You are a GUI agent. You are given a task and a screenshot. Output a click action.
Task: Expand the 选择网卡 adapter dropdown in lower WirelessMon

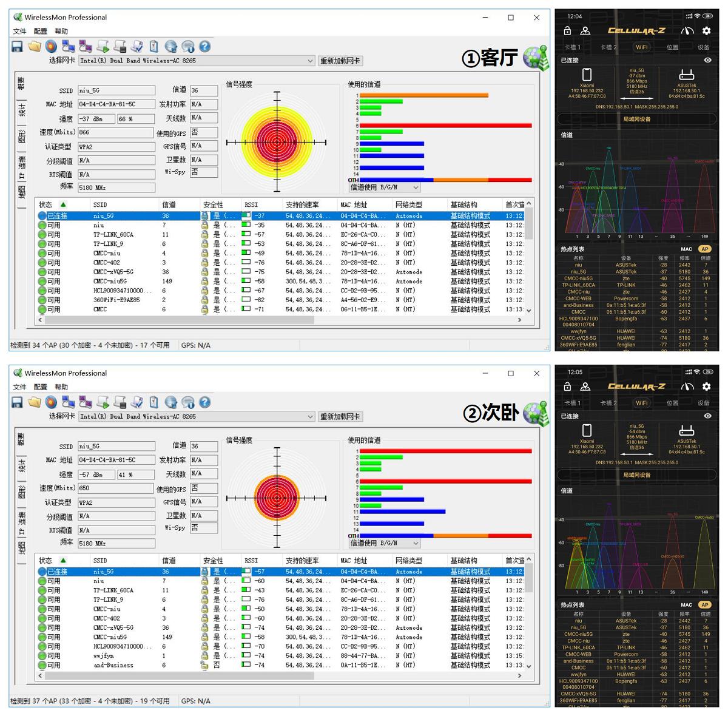pyautogui.click(x=310, y=416)
